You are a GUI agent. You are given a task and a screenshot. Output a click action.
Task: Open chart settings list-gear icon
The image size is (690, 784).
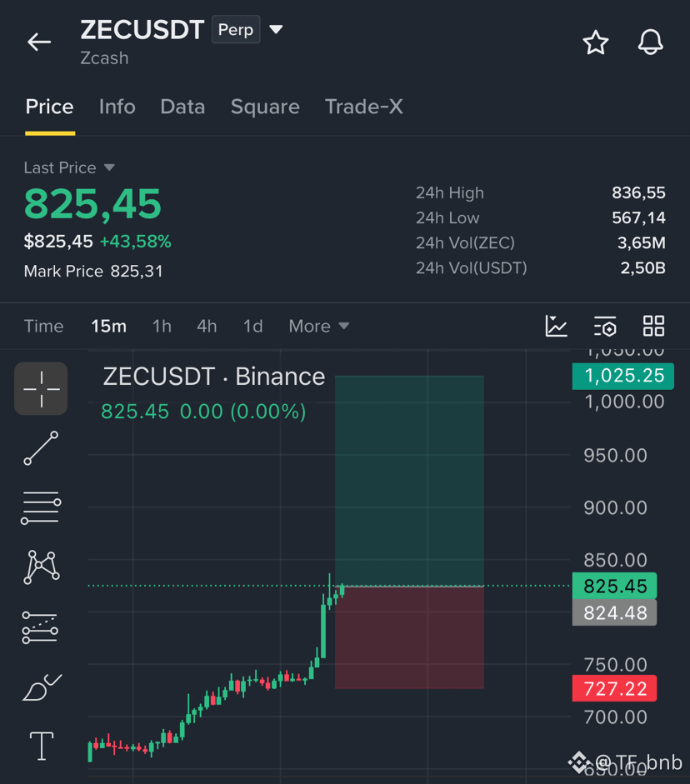(605, 326)
